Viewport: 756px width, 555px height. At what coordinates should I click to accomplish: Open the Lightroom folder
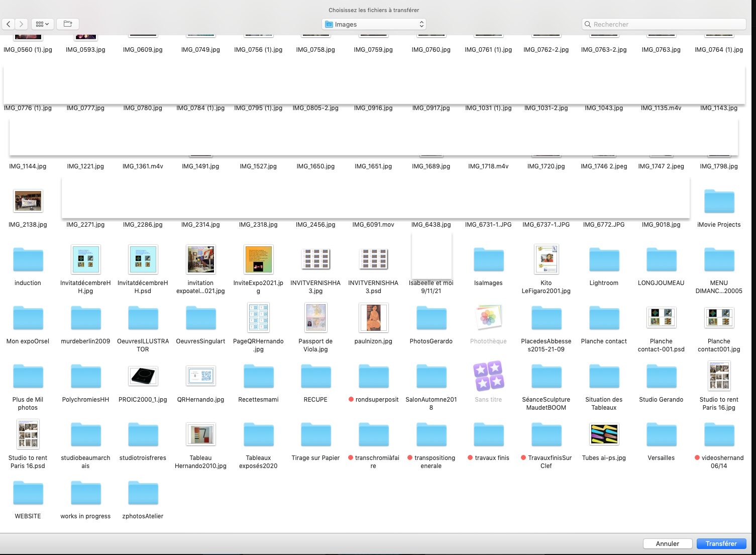click(604, 260)
